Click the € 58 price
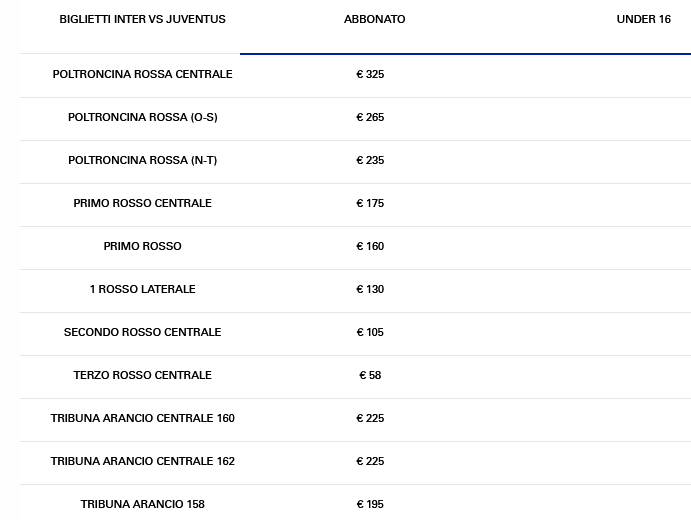The height and width of the screenshot is (520, 691). pyautogui.click(x=370, y=375)
